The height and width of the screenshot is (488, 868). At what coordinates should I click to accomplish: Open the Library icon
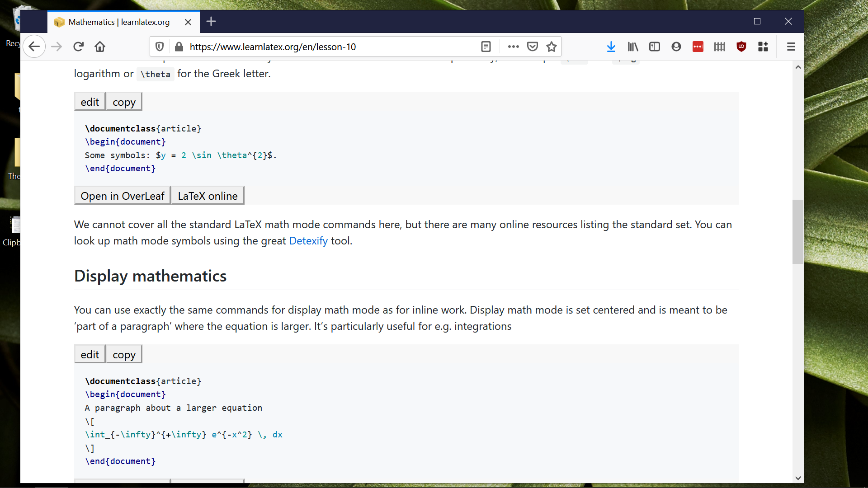click(x=632, y=47)
